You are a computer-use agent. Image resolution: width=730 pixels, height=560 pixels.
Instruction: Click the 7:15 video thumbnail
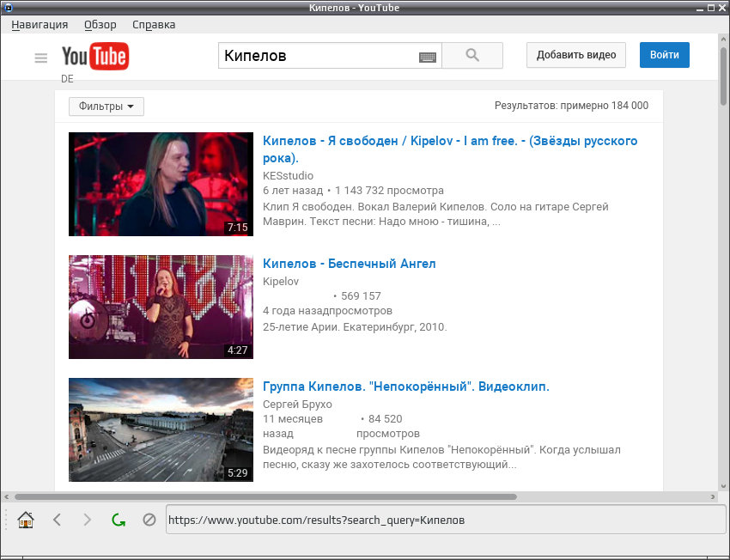click(x=161, y=184)
